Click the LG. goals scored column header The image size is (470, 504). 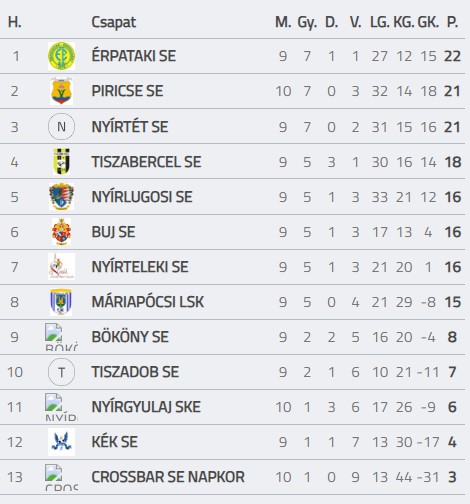380,22
